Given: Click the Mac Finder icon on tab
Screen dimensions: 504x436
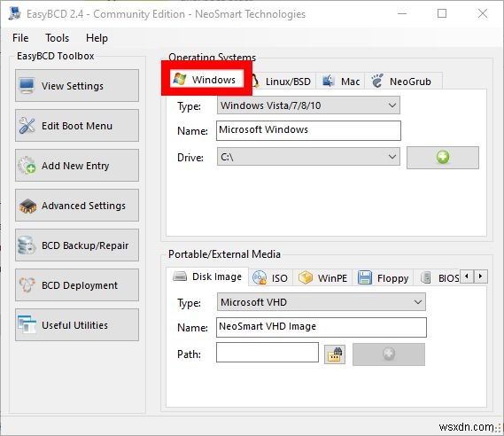Looking at the screenshot, I should point(329,81).
